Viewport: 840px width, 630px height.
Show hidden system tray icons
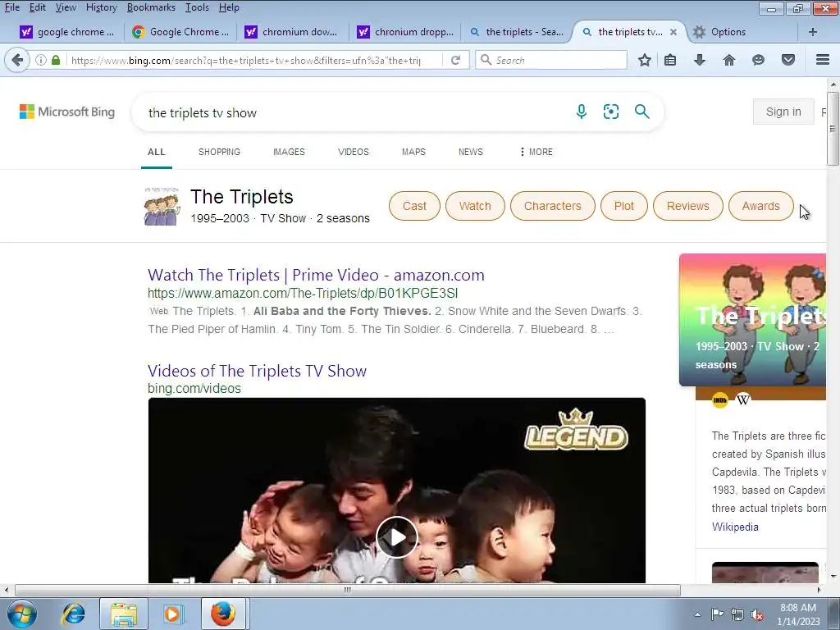[x=697, y=614]
